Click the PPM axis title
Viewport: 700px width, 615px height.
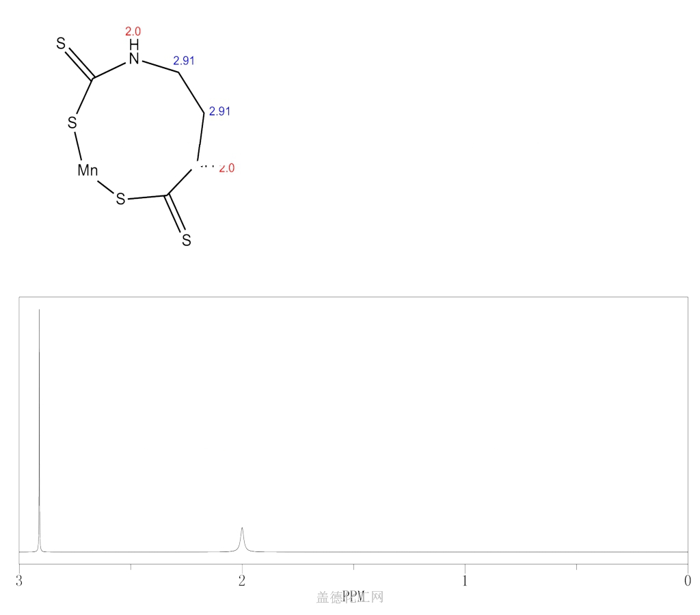pyautogui.click(x=353, y=596)
